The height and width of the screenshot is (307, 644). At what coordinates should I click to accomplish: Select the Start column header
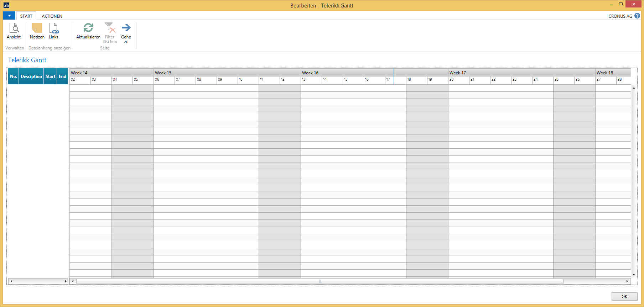[50, 76]
